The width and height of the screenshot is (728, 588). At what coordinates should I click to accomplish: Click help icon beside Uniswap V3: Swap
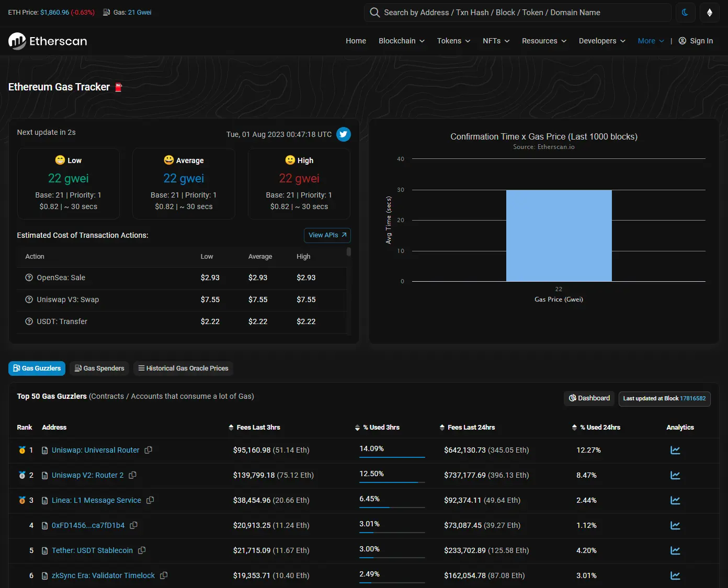[29, 299]
